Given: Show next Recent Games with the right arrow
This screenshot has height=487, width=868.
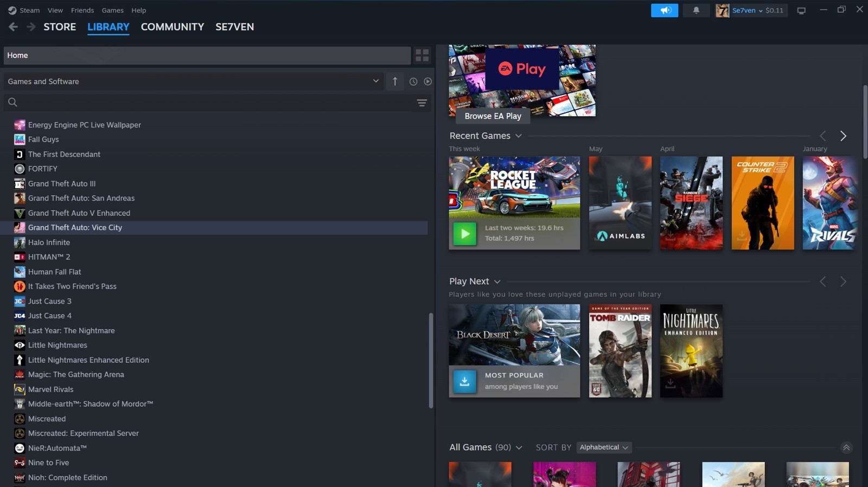Looking at the screenshot, I should click(843, 136).
